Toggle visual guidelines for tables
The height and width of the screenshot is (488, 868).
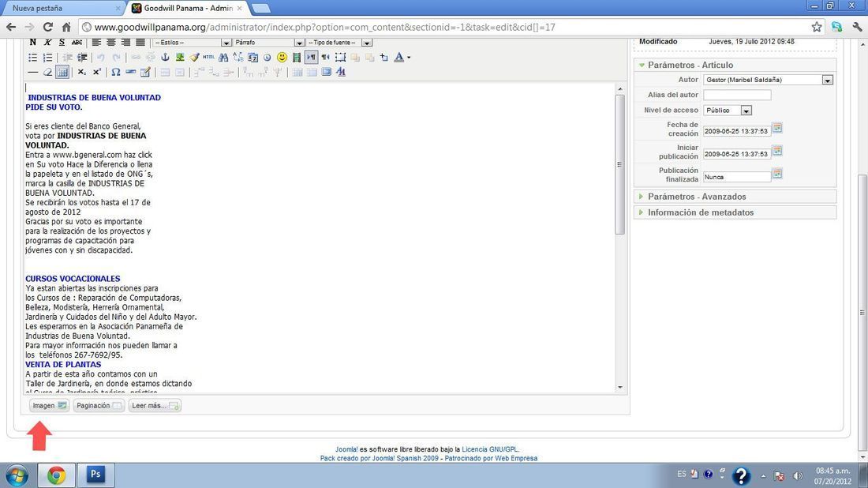(62, 72)
